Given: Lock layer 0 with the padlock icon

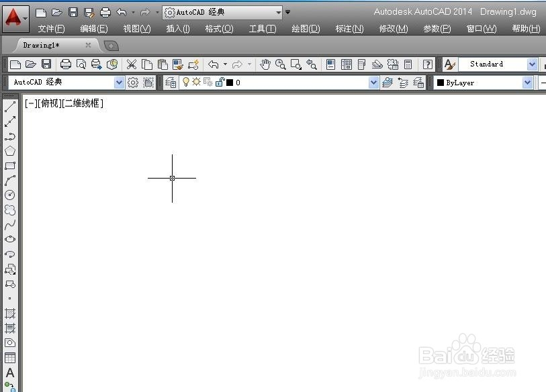Looking at the screenshot, I should (x=218, y=82).
